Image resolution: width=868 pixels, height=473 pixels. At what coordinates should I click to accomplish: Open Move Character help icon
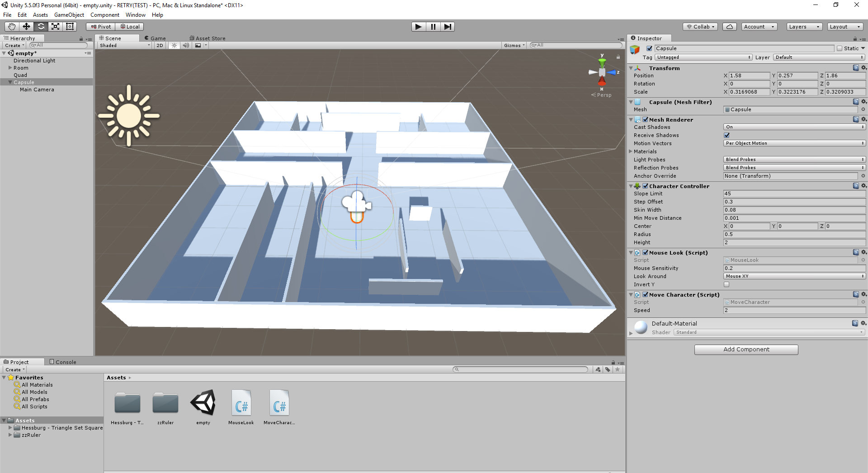click(856, 294)
